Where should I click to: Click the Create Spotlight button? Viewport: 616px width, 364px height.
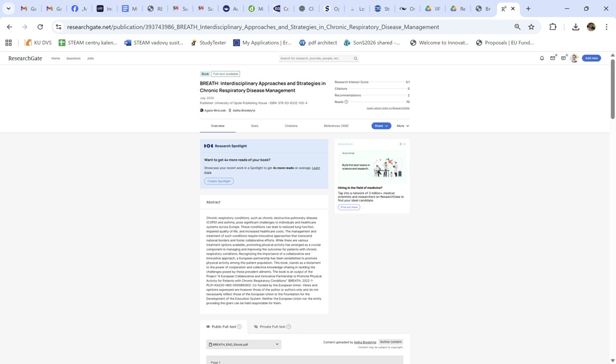click(219, 181)
